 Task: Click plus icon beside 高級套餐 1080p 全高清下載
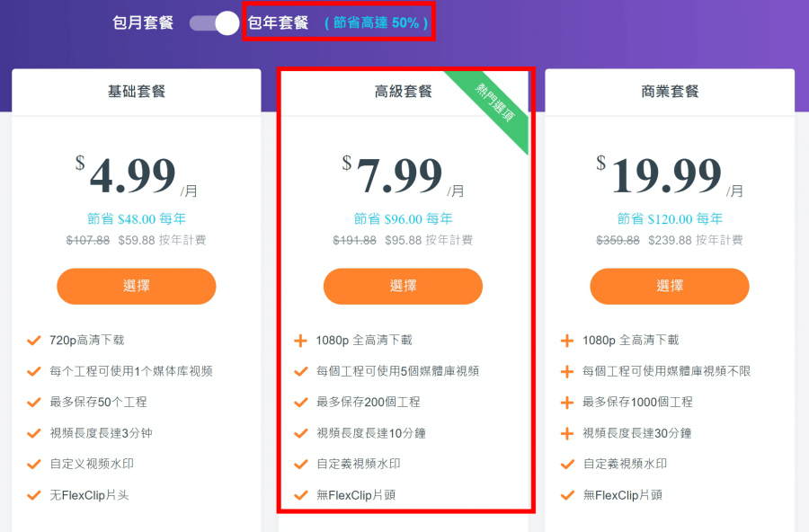coord(300,341)
